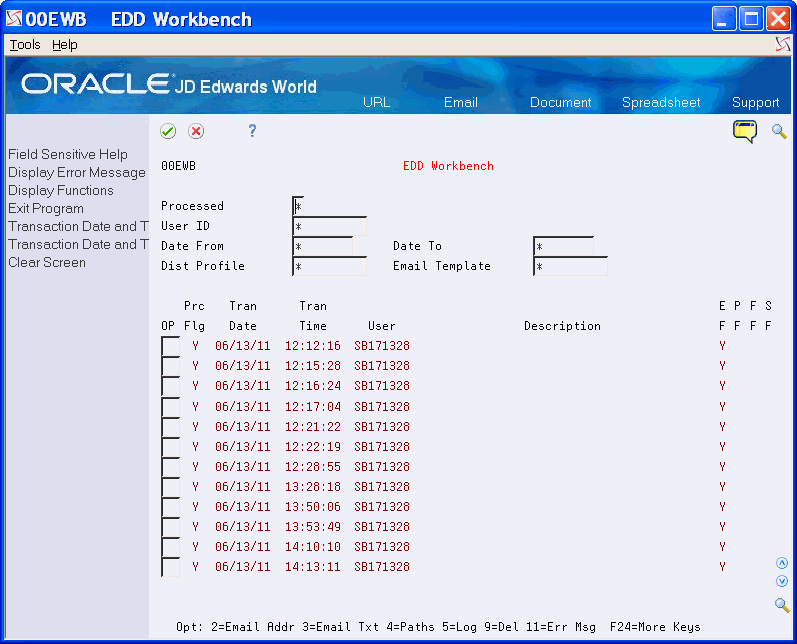
Task: Maximize the EDD Workbench window
Action: tap(751, 19)
